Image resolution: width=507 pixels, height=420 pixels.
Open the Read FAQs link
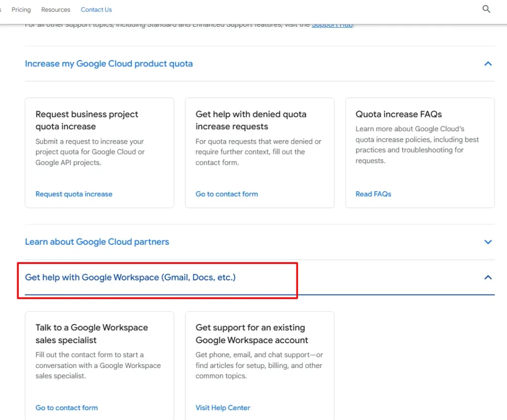[373, 194]
